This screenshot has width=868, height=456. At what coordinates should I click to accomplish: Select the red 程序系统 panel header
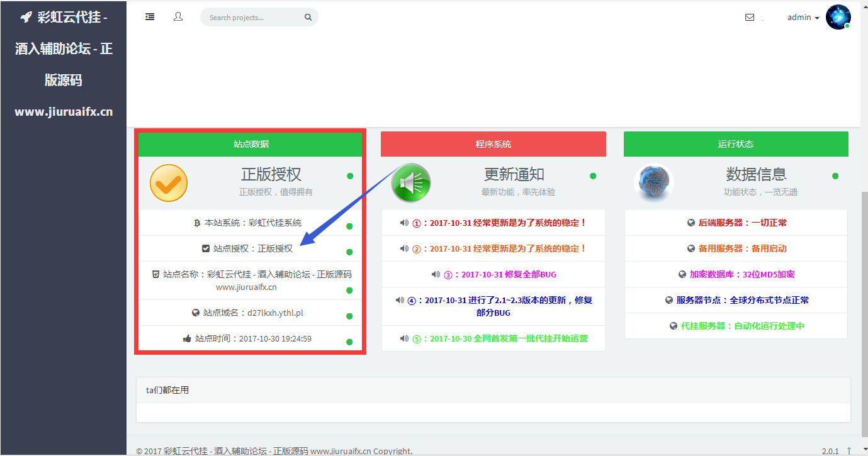pos(493,144)
